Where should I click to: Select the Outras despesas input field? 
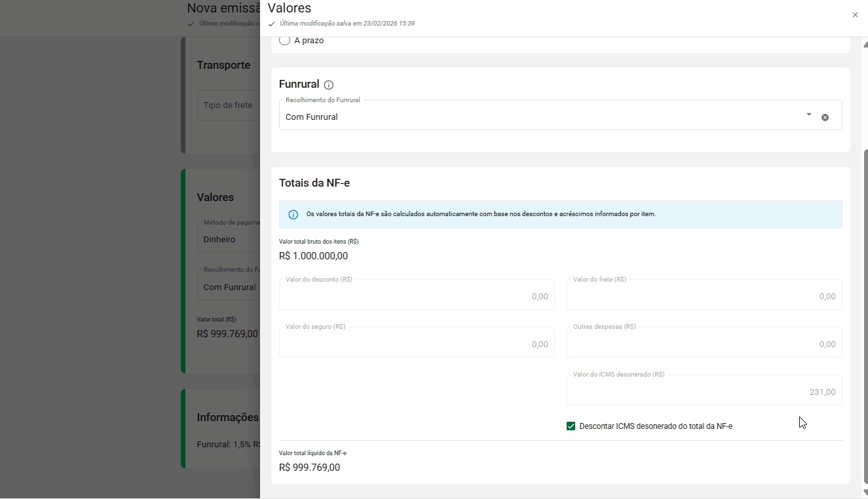pyautogui.click(x=704, y=344)
